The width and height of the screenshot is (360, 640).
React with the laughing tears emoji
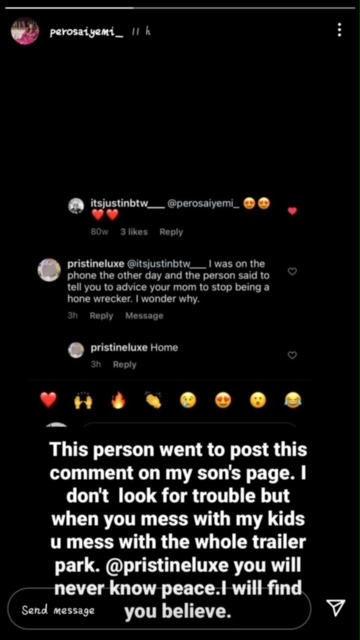pos(293,400)
